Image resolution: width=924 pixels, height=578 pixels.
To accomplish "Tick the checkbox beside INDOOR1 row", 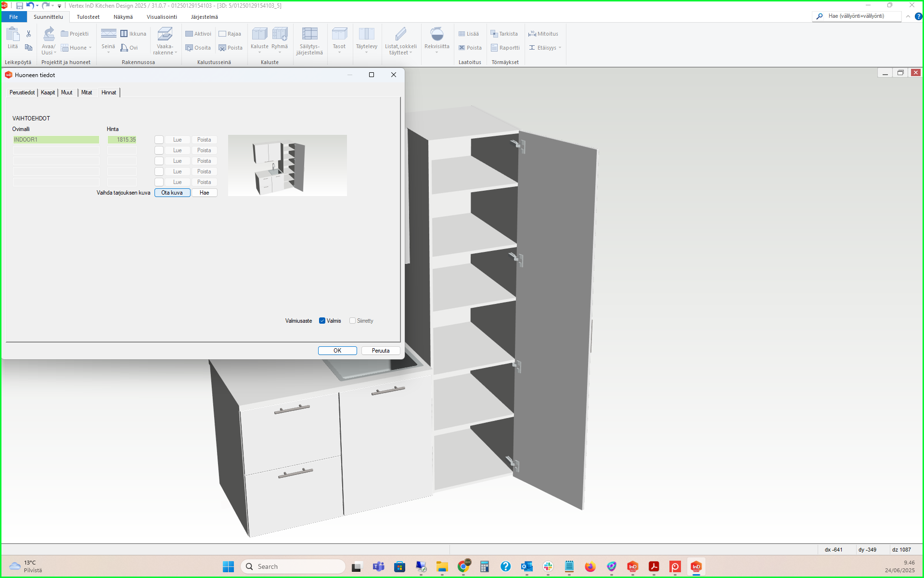I will [159, 140].
